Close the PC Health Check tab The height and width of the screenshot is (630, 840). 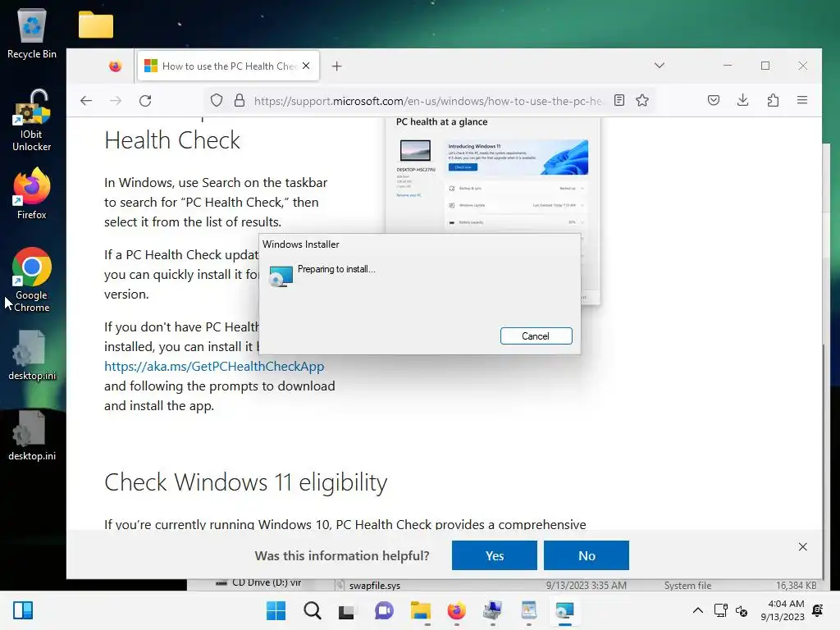coord(306,66)
